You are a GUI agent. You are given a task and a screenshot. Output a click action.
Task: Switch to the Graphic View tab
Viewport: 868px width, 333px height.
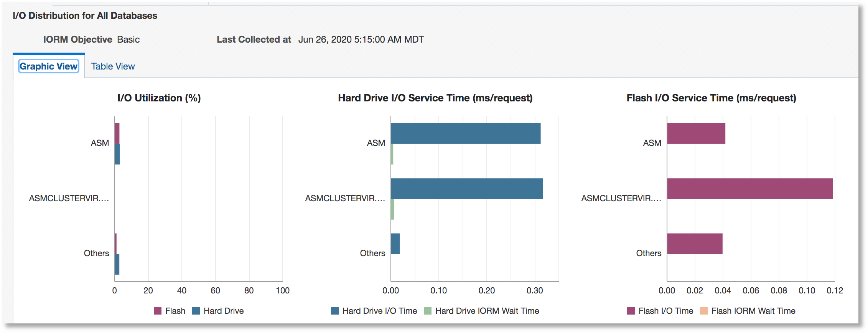coord(49,66)
